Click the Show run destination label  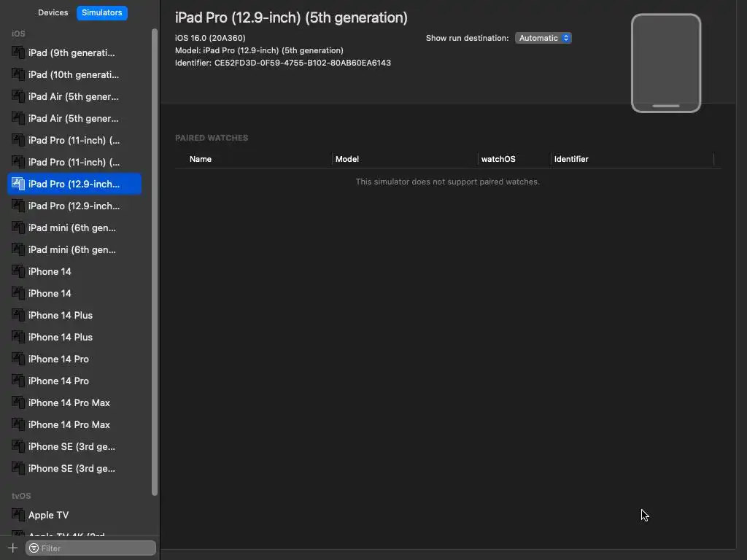(468, 38)
